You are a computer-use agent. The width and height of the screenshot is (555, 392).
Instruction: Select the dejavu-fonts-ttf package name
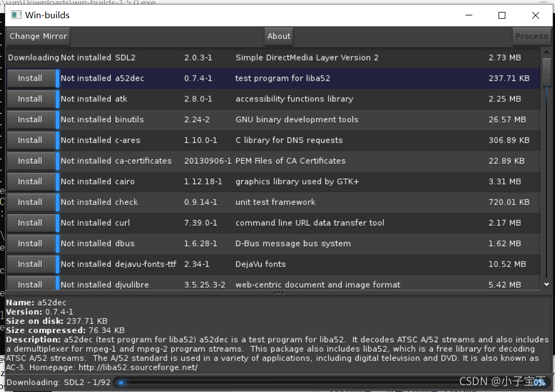pos(146,264)
